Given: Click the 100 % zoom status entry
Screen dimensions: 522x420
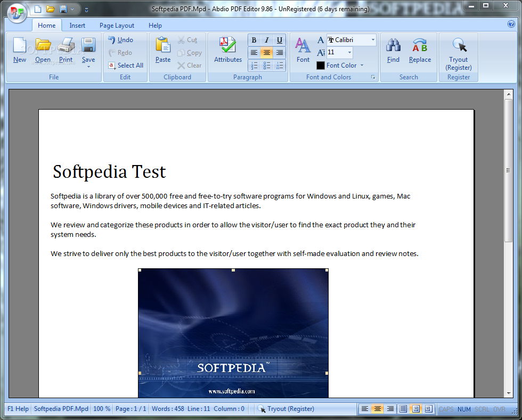Looking at the screenshot, I should 102,409.
